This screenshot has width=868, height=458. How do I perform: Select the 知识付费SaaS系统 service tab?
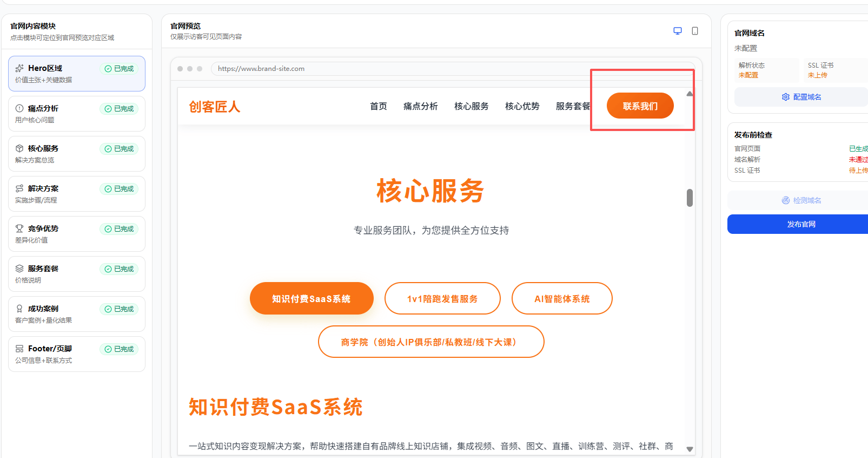[312, 298]
